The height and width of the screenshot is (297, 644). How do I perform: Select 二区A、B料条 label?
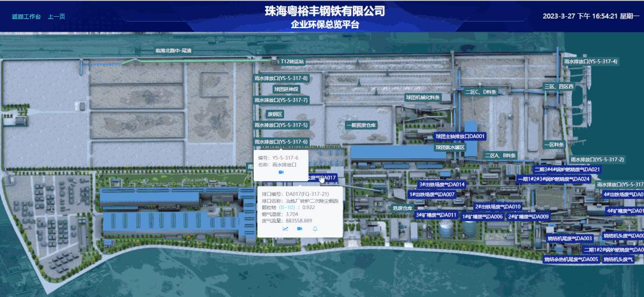point(500,155)
